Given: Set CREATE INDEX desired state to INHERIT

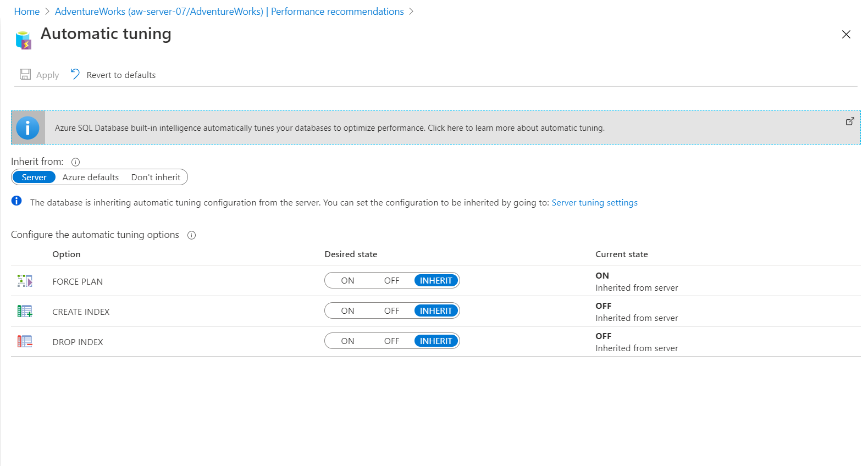Looking at the screenshot, I should [436, 310].
